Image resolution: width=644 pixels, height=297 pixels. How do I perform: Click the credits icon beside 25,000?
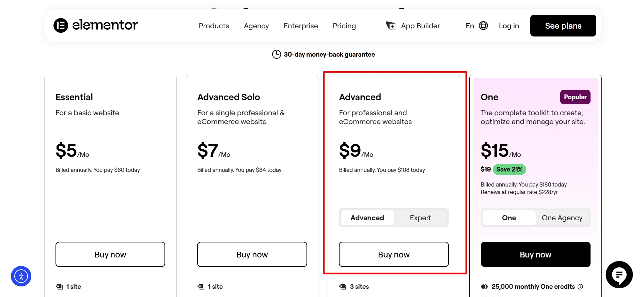point(484,287)
